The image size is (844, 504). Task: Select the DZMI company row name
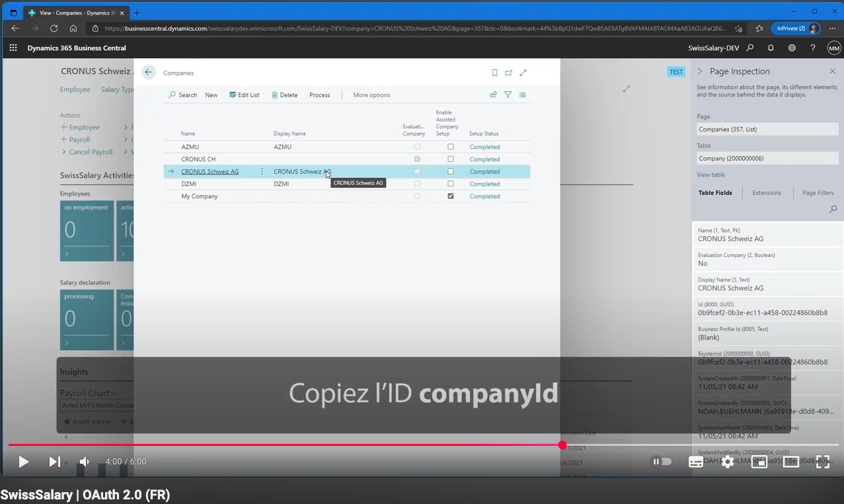188,184
